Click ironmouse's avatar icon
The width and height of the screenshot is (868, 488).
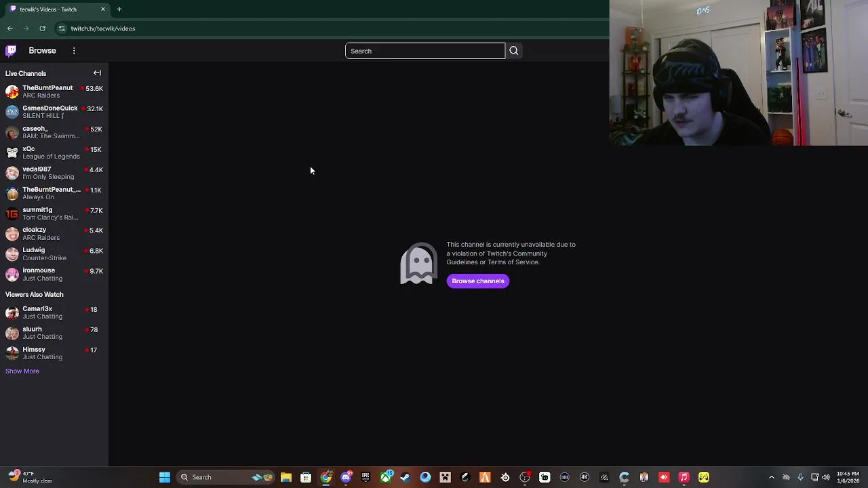coord(12,274)
